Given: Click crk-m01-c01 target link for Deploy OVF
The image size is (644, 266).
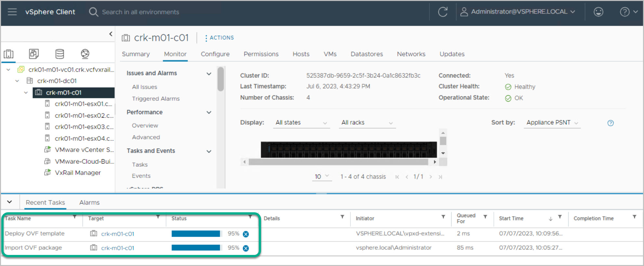Looking at the screenshot, I should pyautogui.click(x=117, y=234).
